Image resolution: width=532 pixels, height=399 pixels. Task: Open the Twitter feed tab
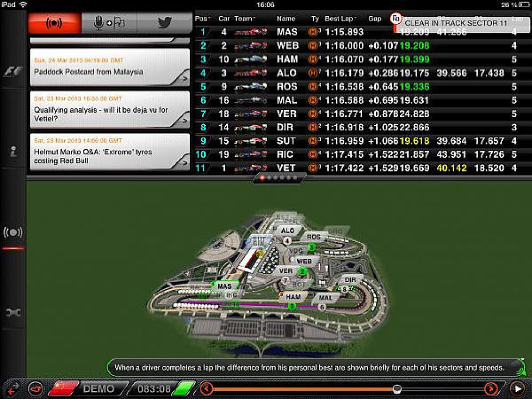pos(165,23)
